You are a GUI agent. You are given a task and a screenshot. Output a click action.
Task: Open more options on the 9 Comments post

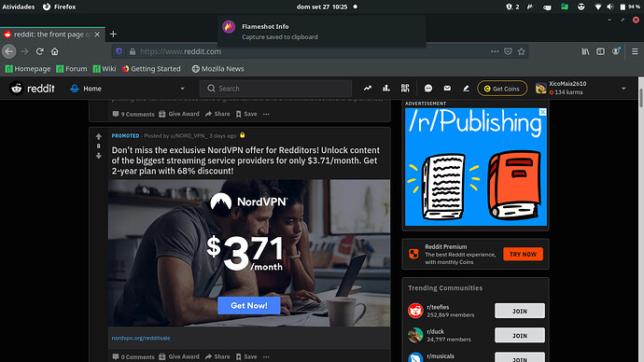[x=266, y=114]
